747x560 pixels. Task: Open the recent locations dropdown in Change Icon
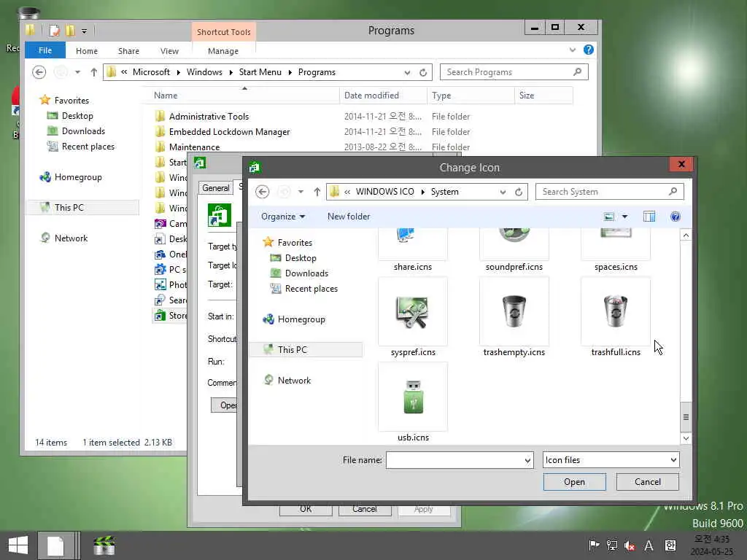coord(301,192)
